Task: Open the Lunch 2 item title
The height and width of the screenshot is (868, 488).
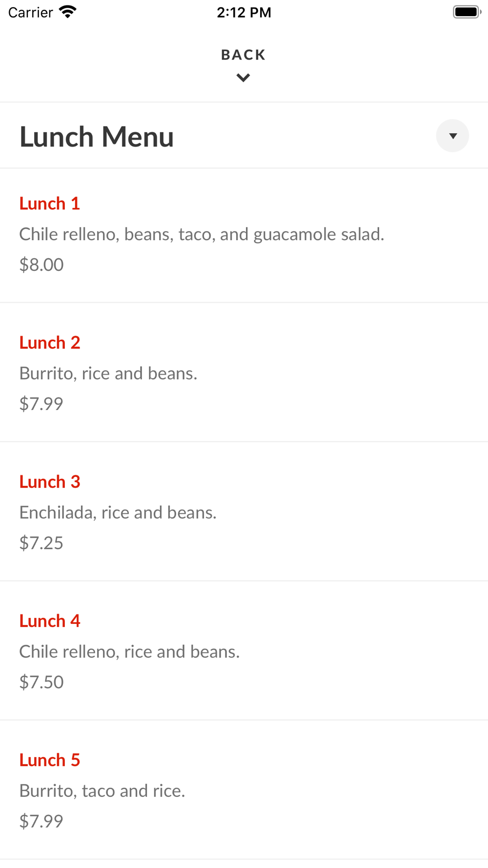Action: coord(50,343)
